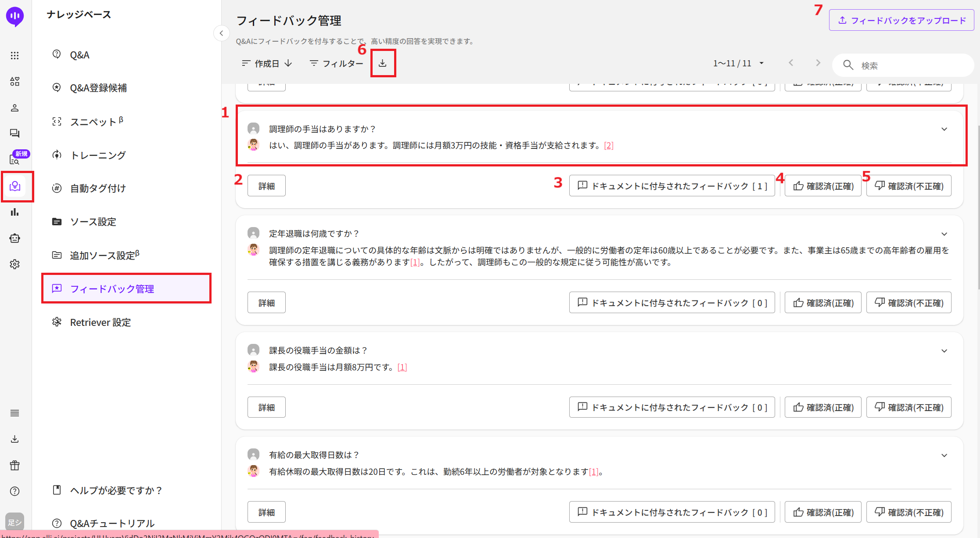This screenshot has height=538, width=980.
Task: Open Q&A登録候補 menu item
Action: pyautogui.click(x=98, y=88)
